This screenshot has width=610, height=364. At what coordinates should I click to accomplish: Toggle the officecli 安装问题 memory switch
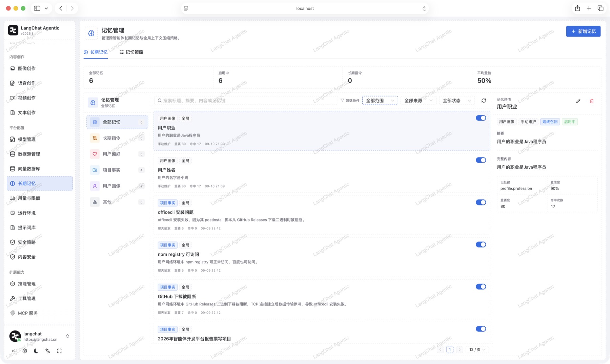[x=481, y=202]
